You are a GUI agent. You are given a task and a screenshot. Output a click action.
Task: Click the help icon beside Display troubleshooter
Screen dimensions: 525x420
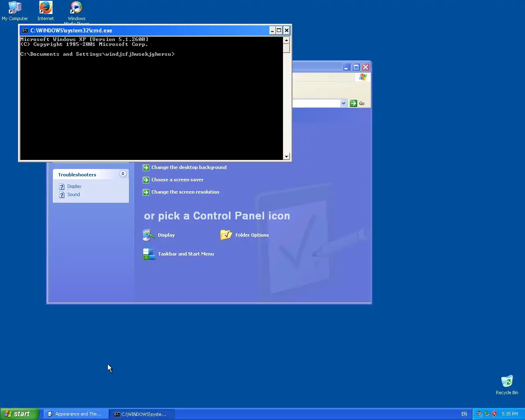coord(62,187)
